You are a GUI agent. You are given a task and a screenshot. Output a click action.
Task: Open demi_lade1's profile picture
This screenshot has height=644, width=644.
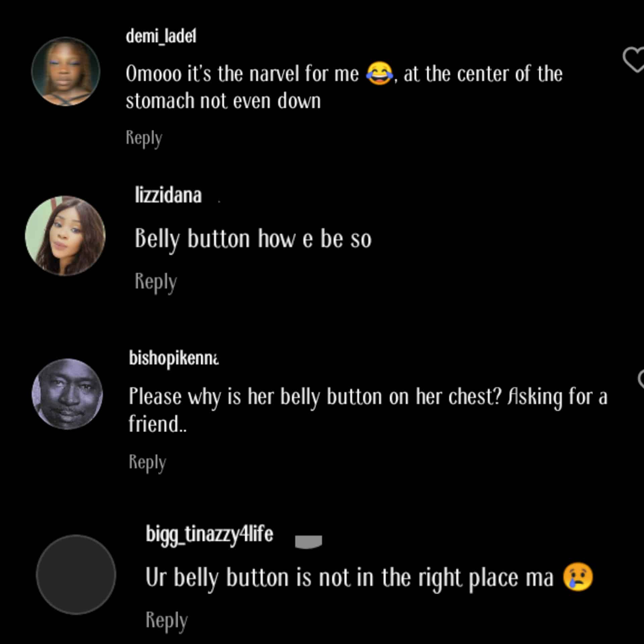click(x=66, y=71)
